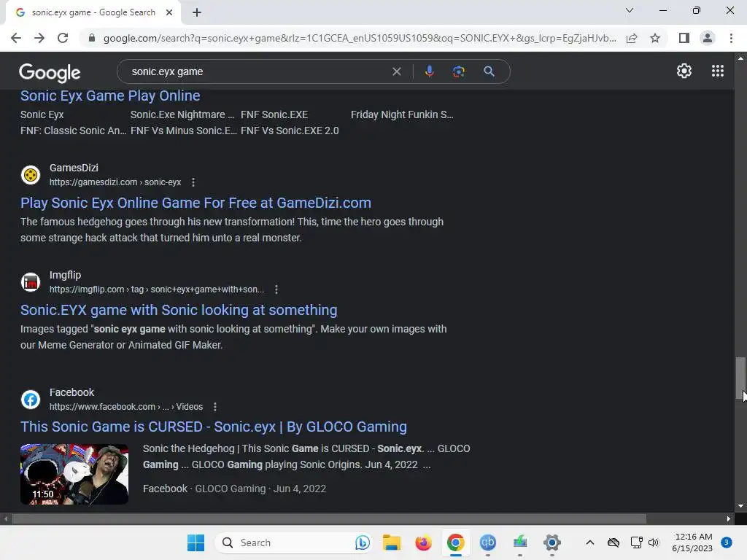This screenshot has height=560, width=747.
Task: Click the horizontal scrollbar thumb
Action: point(329,518)
